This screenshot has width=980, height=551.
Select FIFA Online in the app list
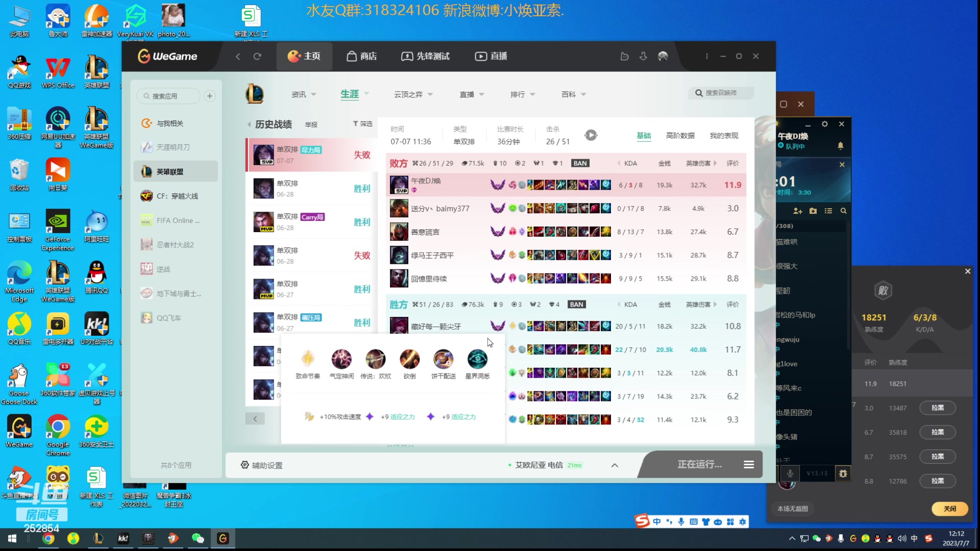pos(177,220)
